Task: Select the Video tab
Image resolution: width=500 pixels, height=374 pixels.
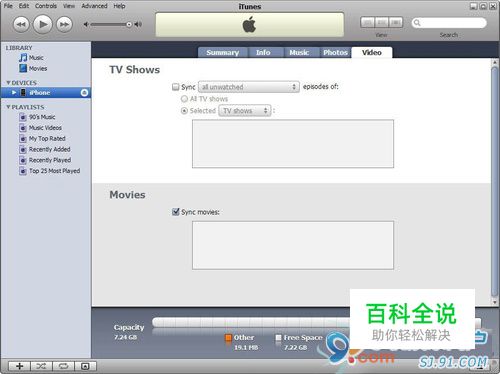Action: [372, 53]
